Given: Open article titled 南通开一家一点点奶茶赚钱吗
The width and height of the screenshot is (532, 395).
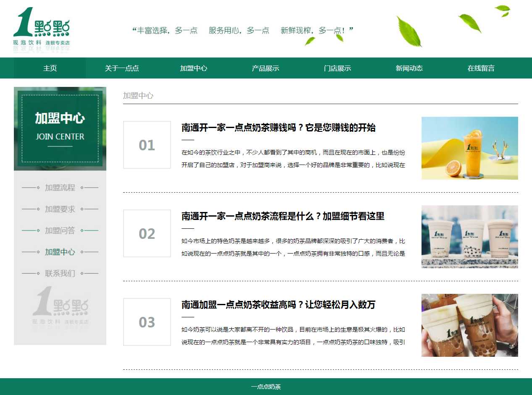Looking at the screenshot, I should (x=278, y=128).
